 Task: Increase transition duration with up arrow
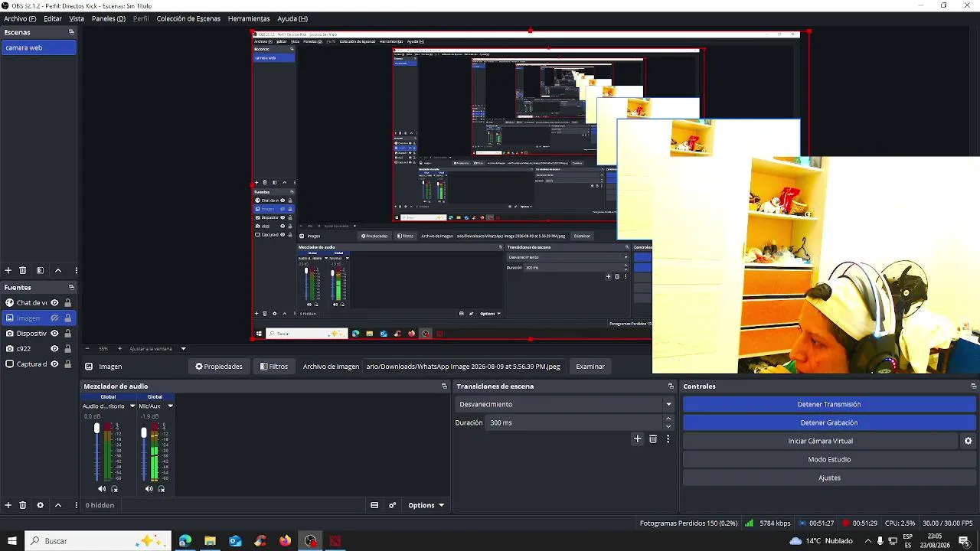[x=668, y=419]
